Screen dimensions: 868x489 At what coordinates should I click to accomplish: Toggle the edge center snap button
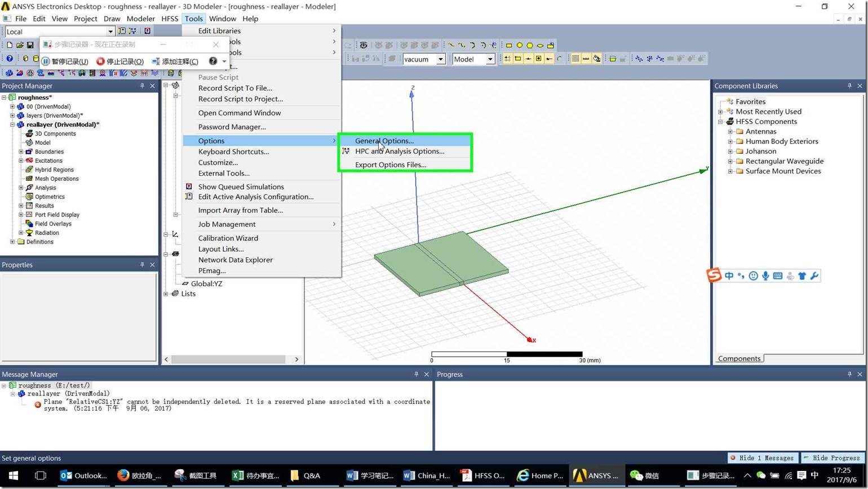tap(528, 59)
